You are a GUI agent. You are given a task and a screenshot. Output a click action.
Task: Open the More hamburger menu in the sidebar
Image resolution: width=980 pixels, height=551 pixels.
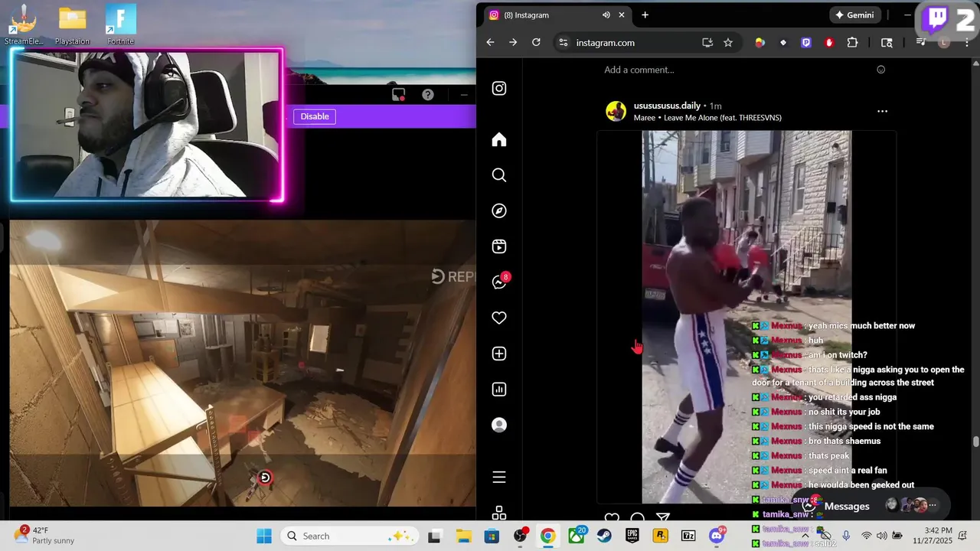[x=499, y=478]
